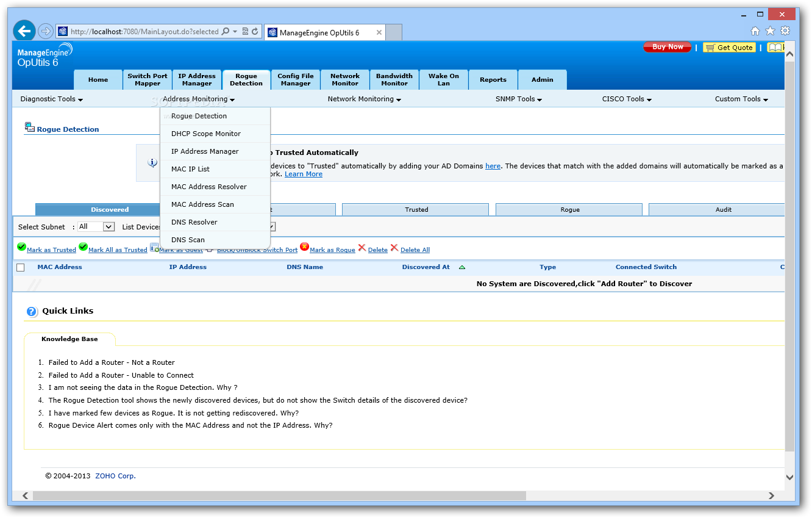Click the vertical scrollbar down arrow

tap(789, 477)
